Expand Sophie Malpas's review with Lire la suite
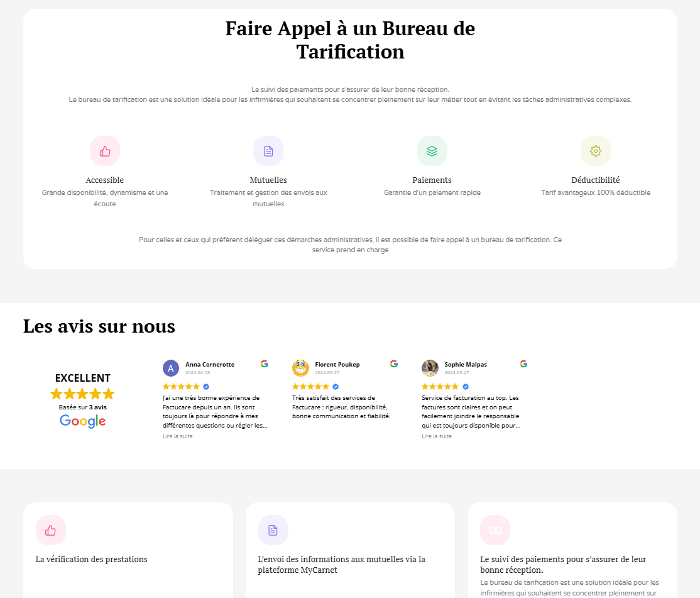700x598 pixels. [x=437, y=436]
